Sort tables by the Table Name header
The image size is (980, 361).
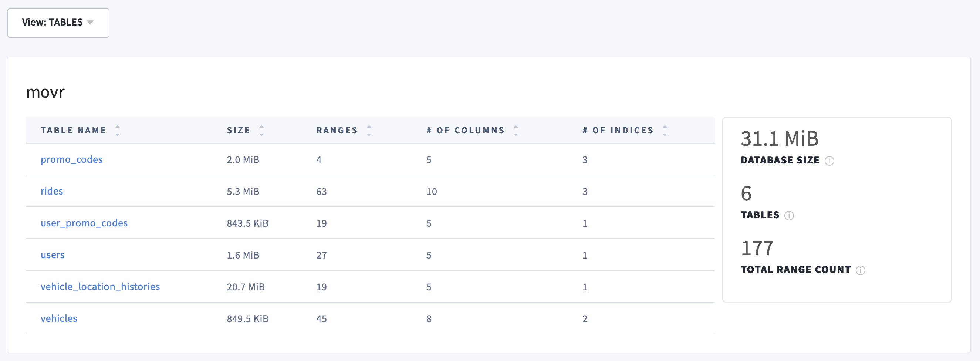click(x=74, y=130)
